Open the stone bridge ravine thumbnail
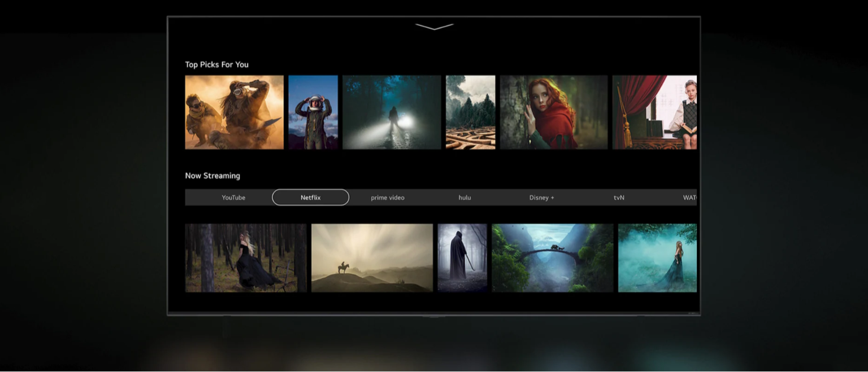 point(552,258)
